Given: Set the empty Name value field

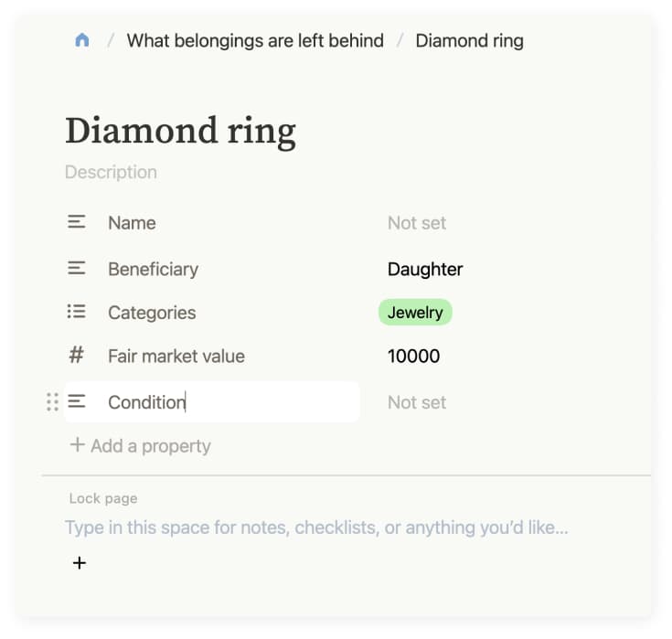Looking at the screenshot, I should pyautogui.click(x=417, y=223).
